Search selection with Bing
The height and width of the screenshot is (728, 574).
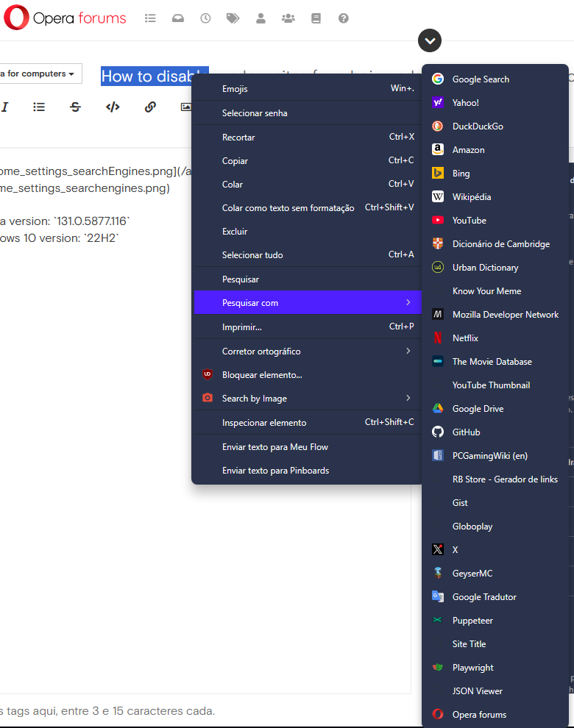[495, 174]
